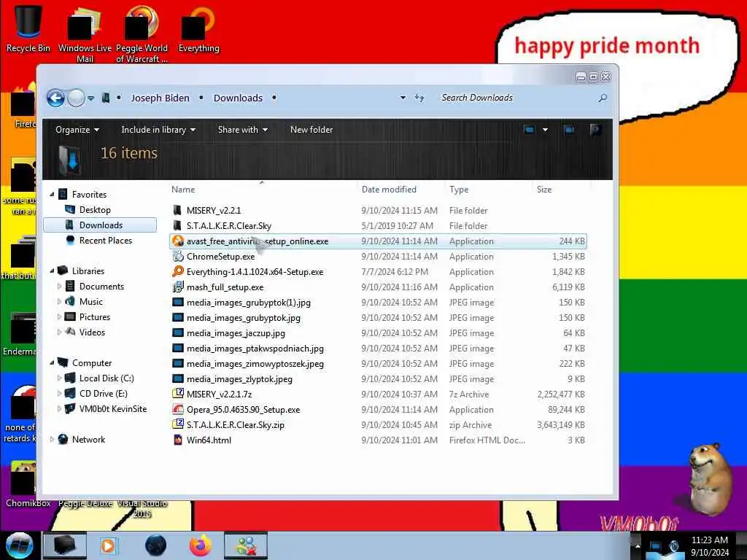747x560 pixels.
Task: Click the Explorer taskbar button
Action: coord(65,545)
